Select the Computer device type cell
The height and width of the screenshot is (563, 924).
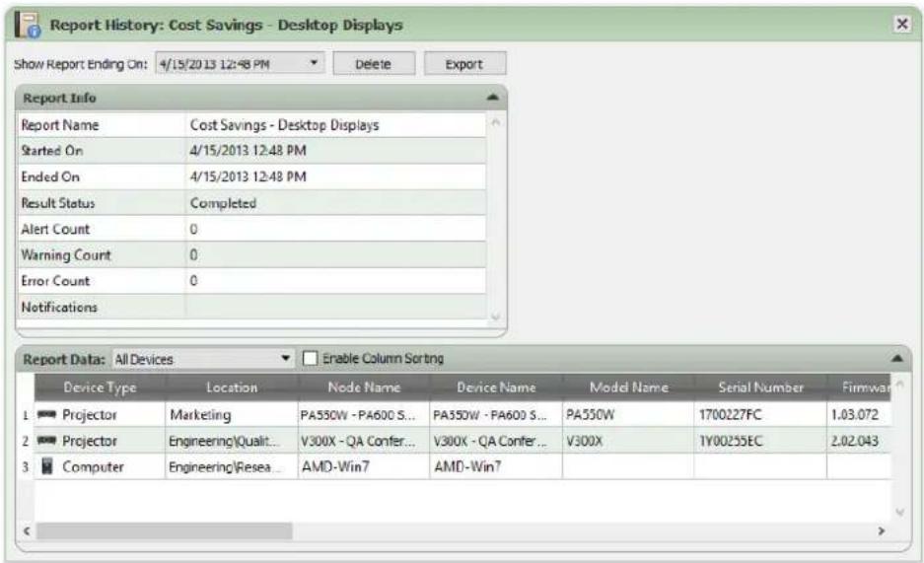[x=100, y=466]
